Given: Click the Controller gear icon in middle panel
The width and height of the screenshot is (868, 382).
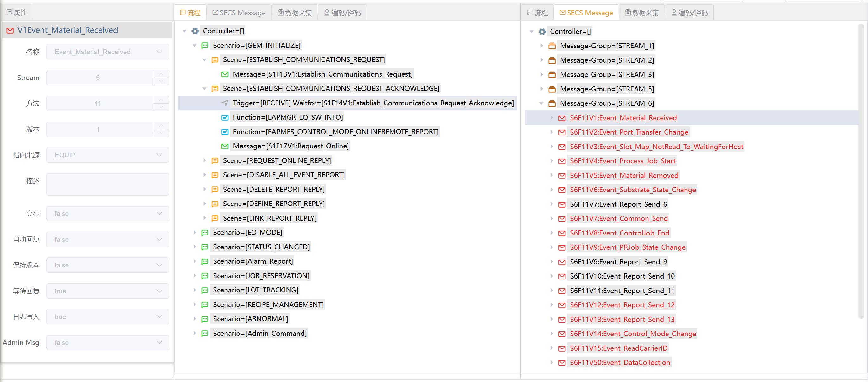Looking at the screenshot, I should click(x=195, y=31).
